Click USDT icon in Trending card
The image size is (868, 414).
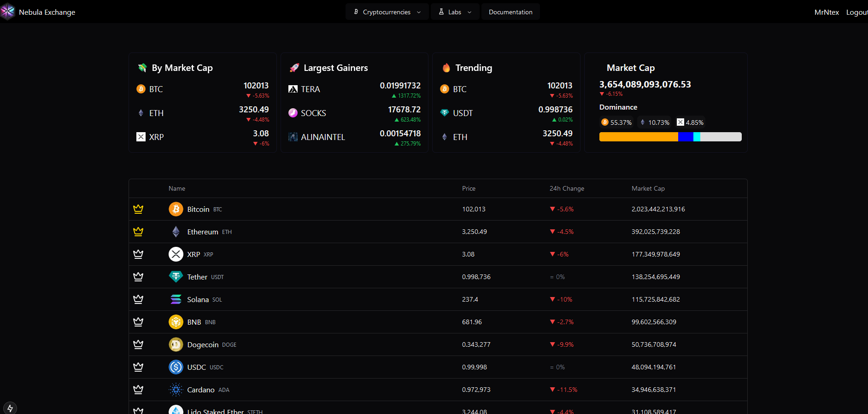point(445,113)
